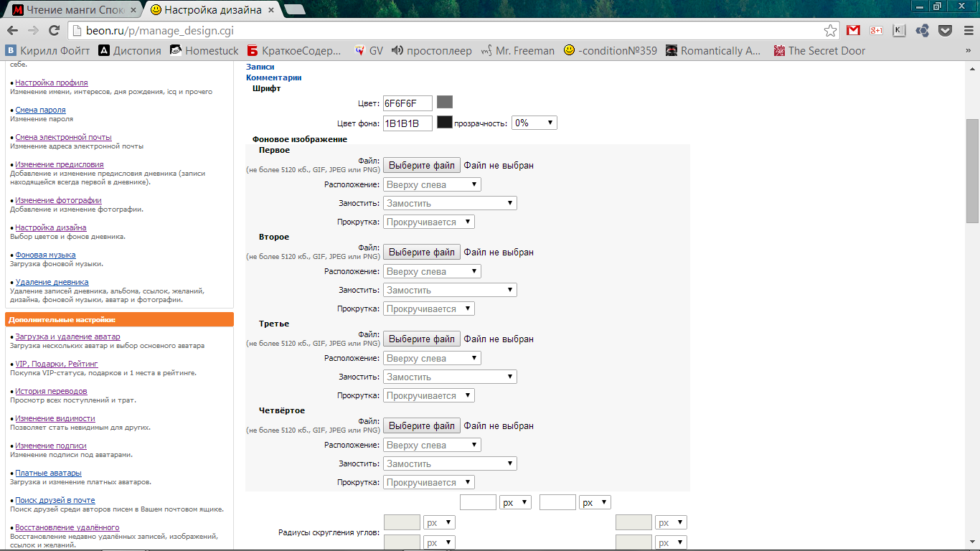The image size is (980, 551).
Task: Click the Записи section heading
Action: click(260, 67)
